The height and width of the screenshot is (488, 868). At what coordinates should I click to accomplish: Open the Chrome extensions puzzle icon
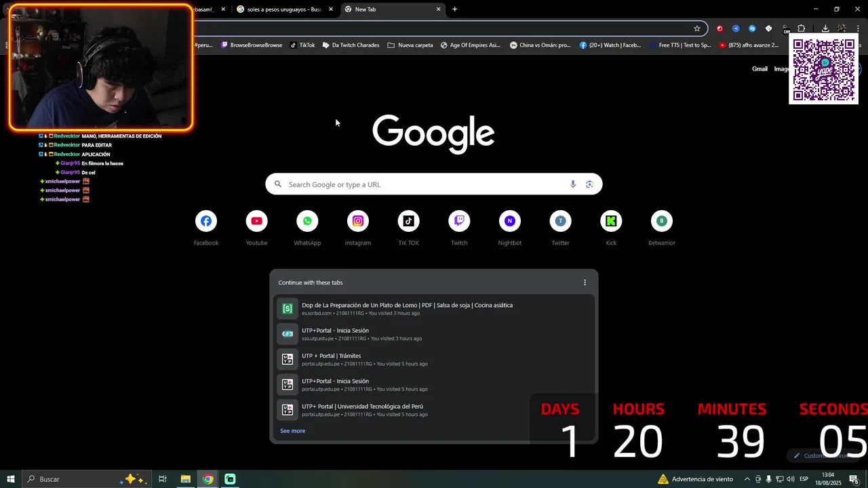(x=801, y=28)
